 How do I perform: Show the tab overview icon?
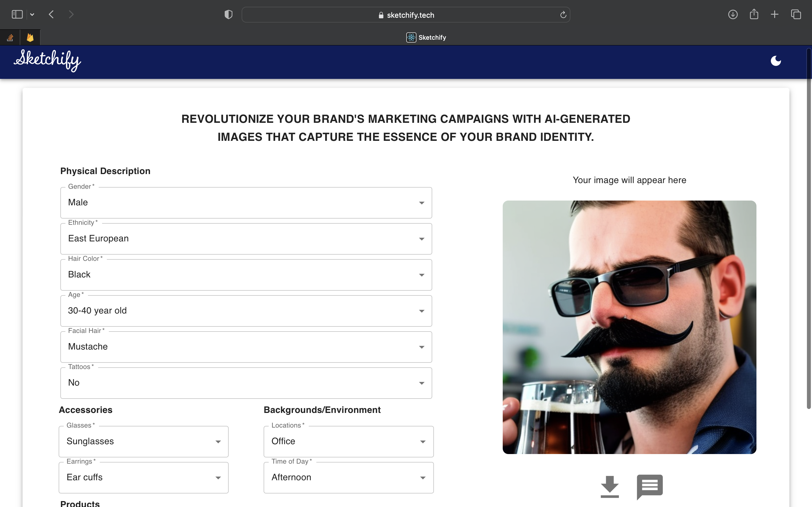tap(796, 14)
